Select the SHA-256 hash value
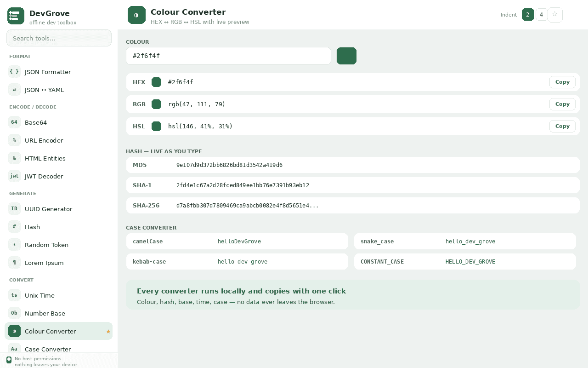 click(247, 206)
